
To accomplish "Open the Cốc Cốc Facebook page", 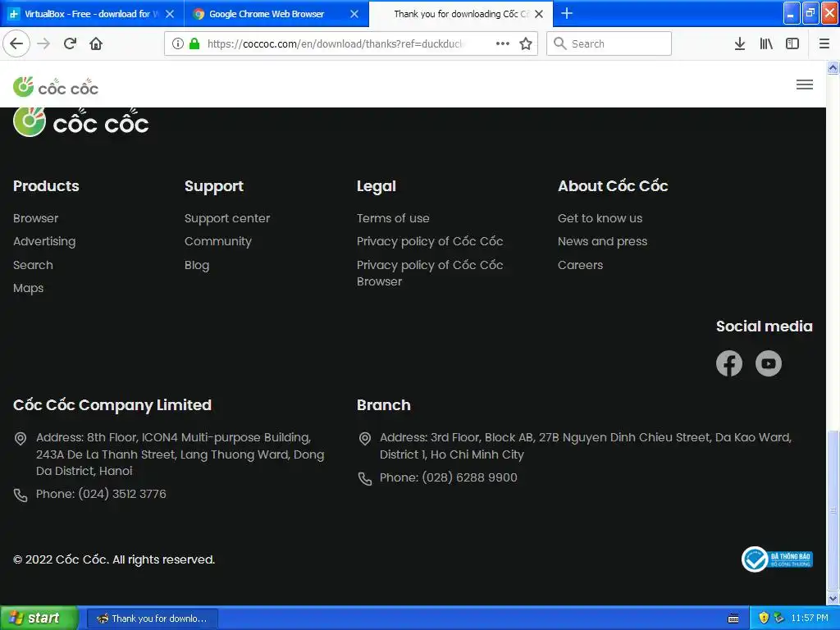I will [729, 363].
